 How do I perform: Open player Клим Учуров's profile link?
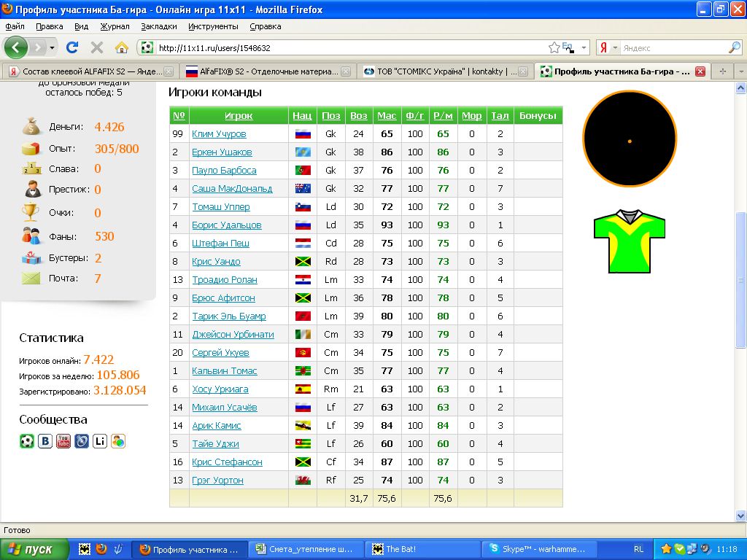point(219,134)
